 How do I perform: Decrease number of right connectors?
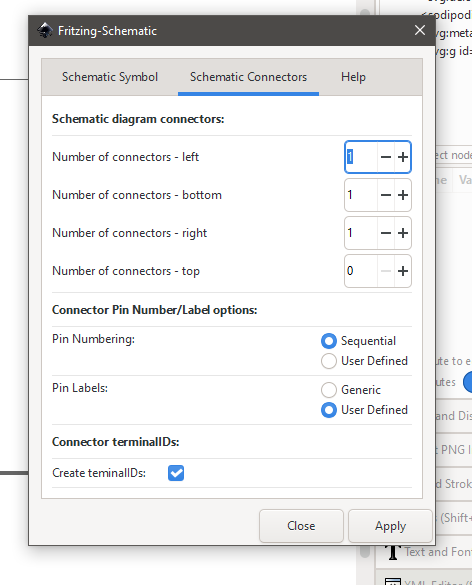386,233
